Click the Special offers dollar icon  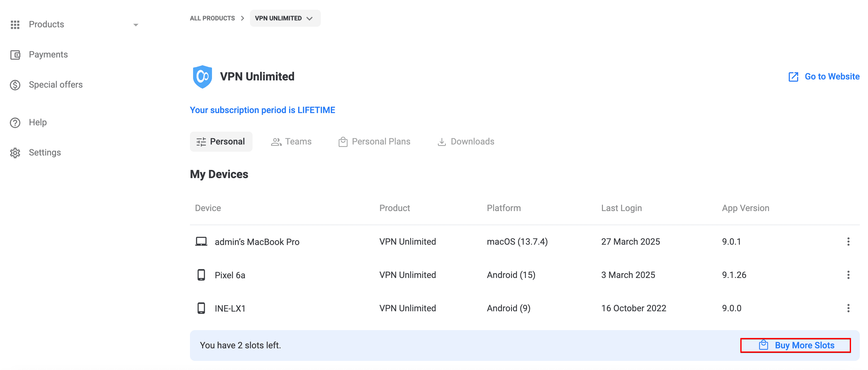[15, 85]
